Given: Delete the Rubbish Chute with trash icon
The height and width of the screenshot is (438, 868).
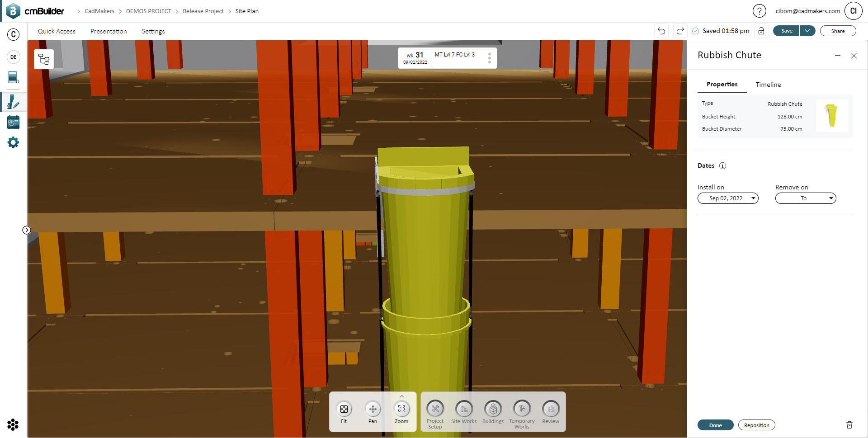Looking at the screenshot, I should [x=849, y=425].
